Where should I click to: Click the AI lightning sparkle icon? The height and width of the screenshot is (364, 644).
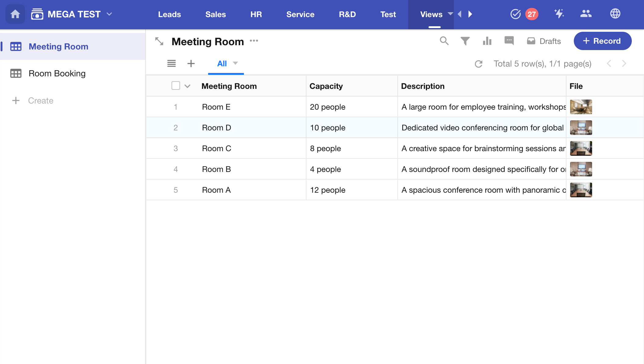click(559, 14)
